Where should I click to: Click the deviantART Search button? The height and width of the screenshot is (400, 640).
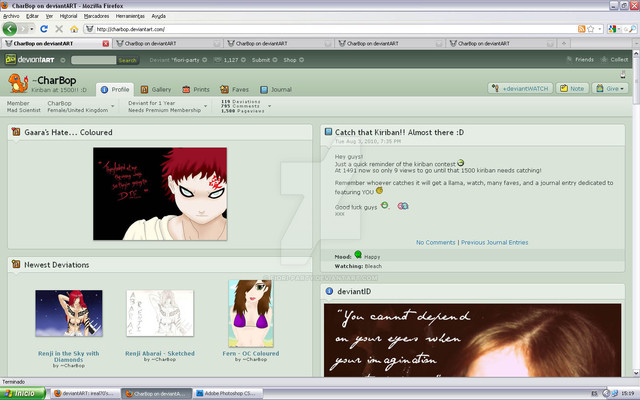coord(127,60)
